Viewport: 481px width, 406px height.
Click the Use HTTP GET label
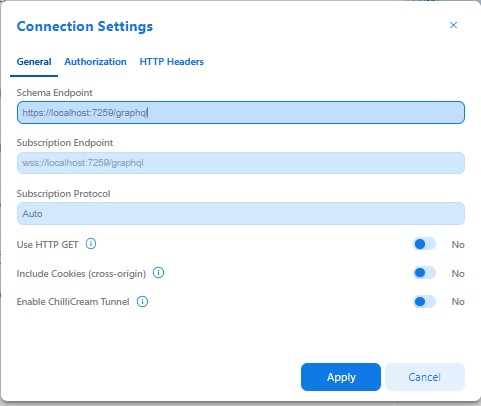tap(47, 245)
